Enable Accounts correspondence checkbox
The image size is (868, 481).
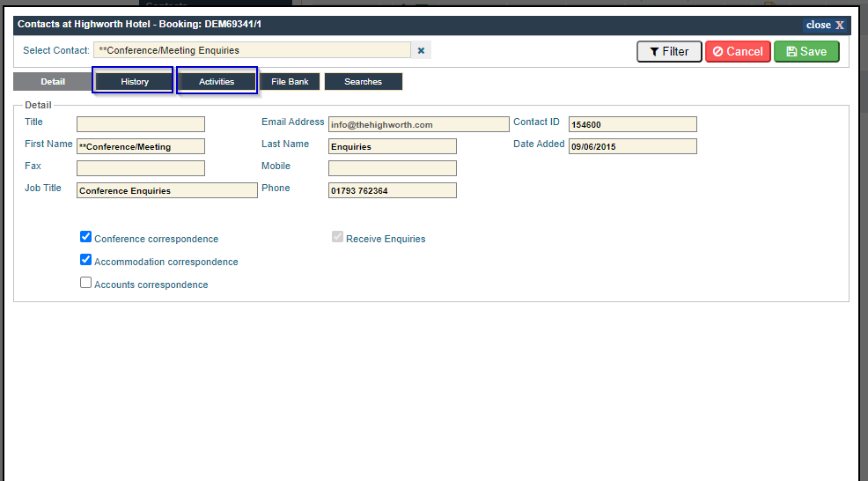85,283
